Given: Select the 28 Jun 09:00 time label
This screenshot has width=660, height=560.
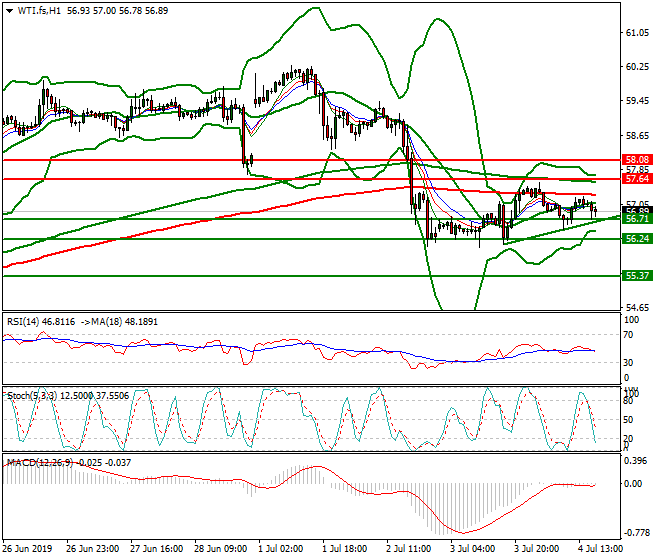Looking at the screenshot, I should click(221, 549).
